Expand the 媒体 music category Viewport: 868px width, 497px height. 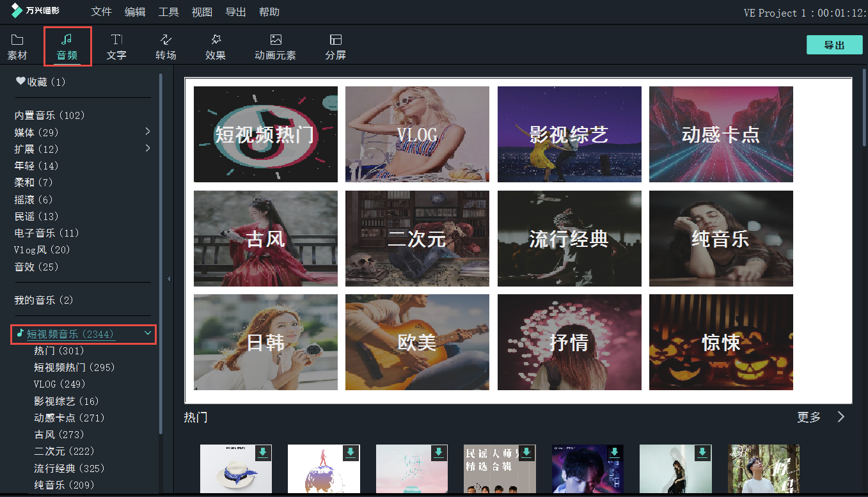coord(148,132)
